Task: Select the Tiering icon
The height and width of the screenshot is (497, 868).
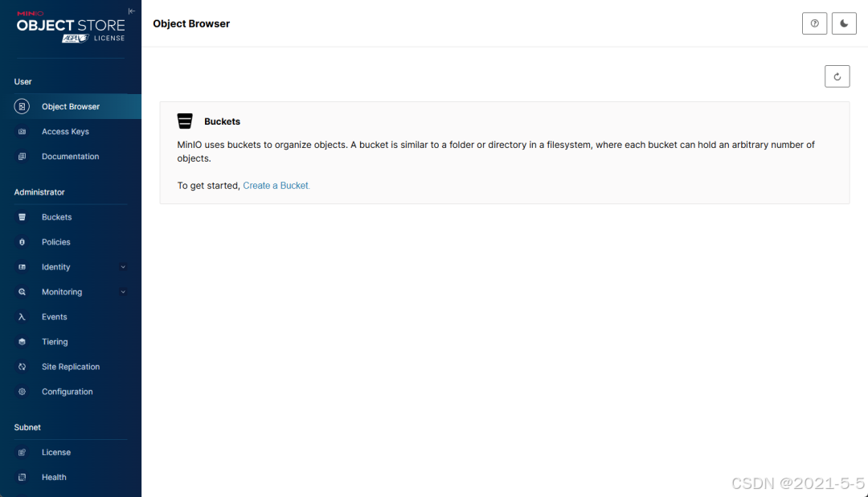Action: point(21,341)
